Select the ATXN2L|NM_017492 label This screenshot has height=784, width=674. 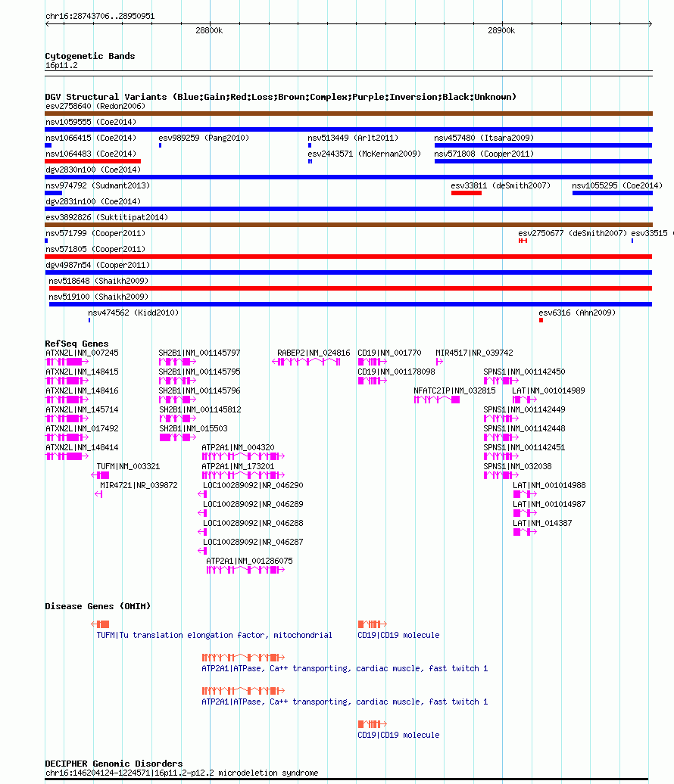pos(82,428)
